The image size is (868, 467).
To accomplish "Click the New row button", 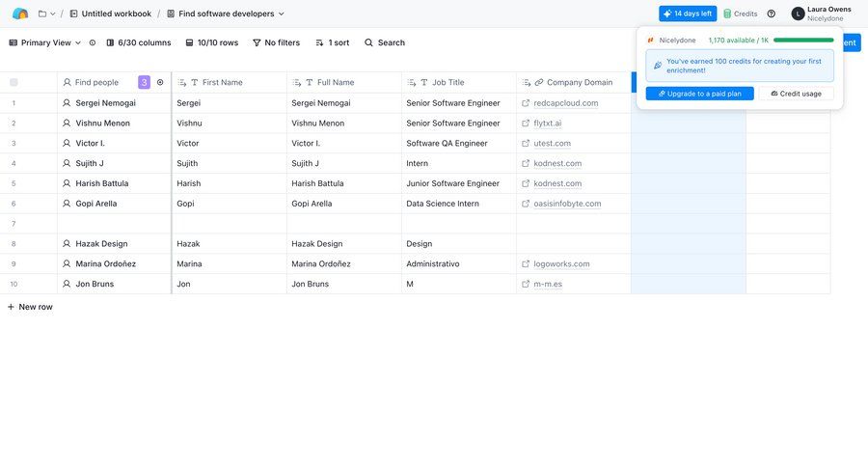I will 30,307.
